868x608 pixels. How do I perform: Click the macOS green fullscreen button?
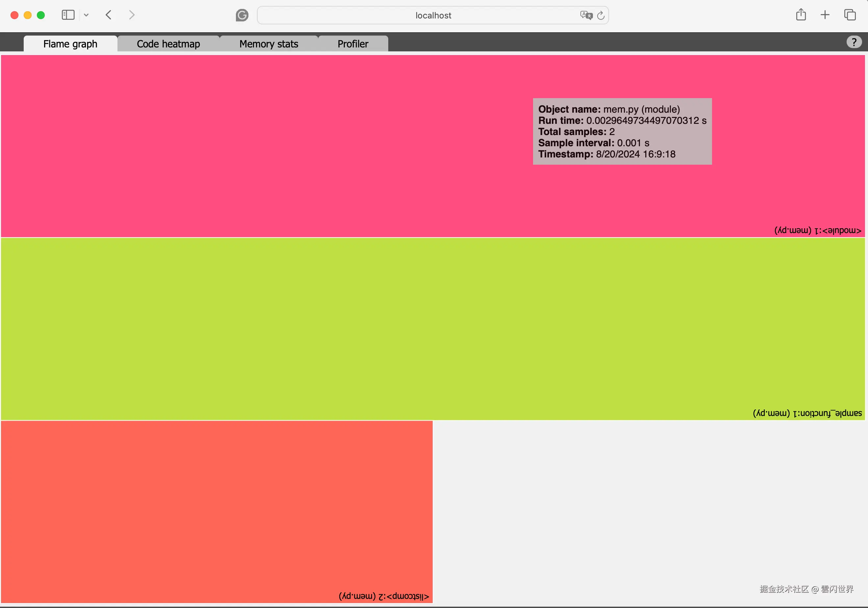coord(41,15)
